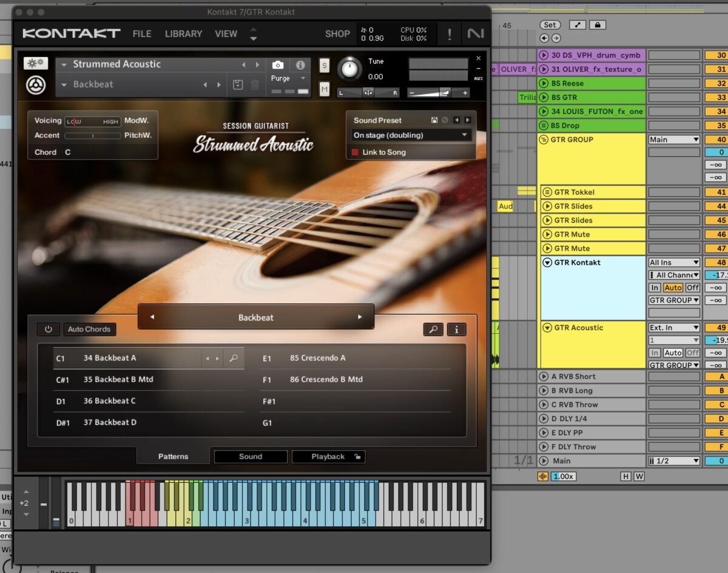Delete the snapshot with the trash icon
The height and width of the screenshot is (573, 728).
[x=255, y=85]
